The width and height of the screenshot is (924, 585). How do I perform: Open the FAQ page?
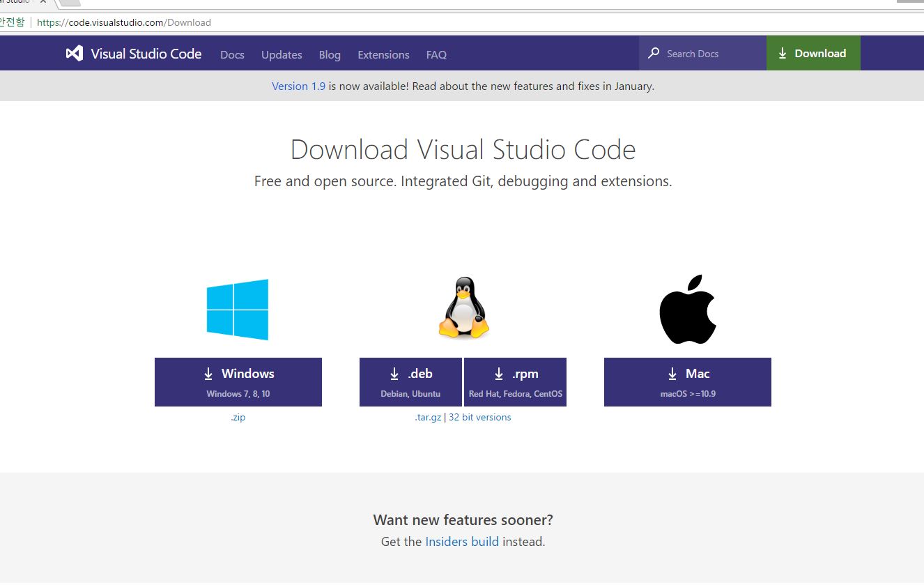pyautogui.click(x=436, y=54)
